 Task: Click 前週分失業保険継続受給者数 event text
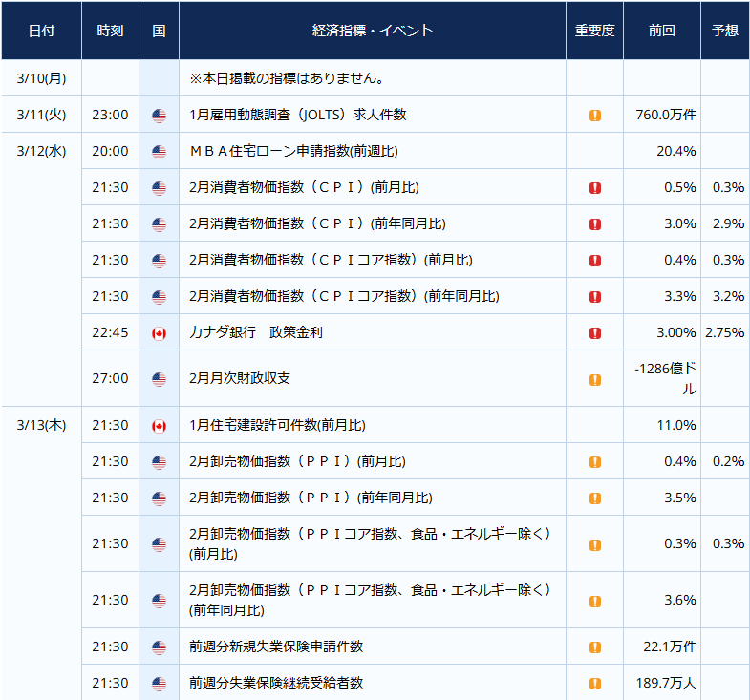point(276,683)
